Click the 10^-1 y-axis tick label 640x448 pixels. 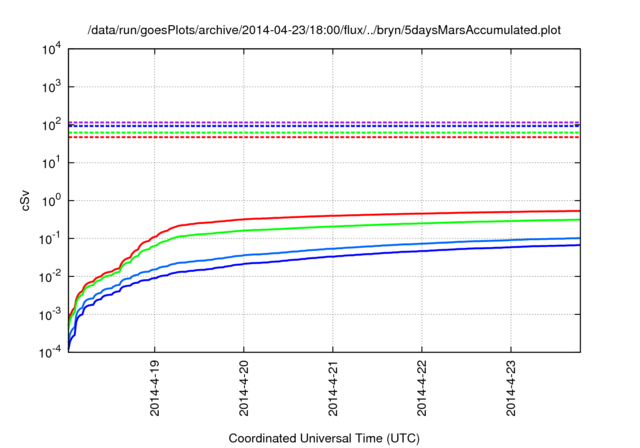pos(50,239)
